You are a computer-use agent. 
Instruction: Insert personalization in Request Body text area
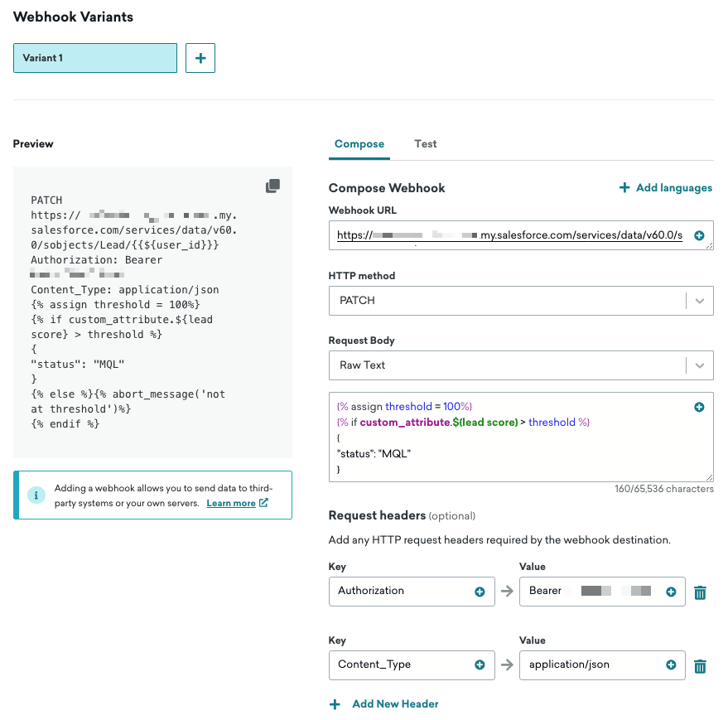(699, 408)
